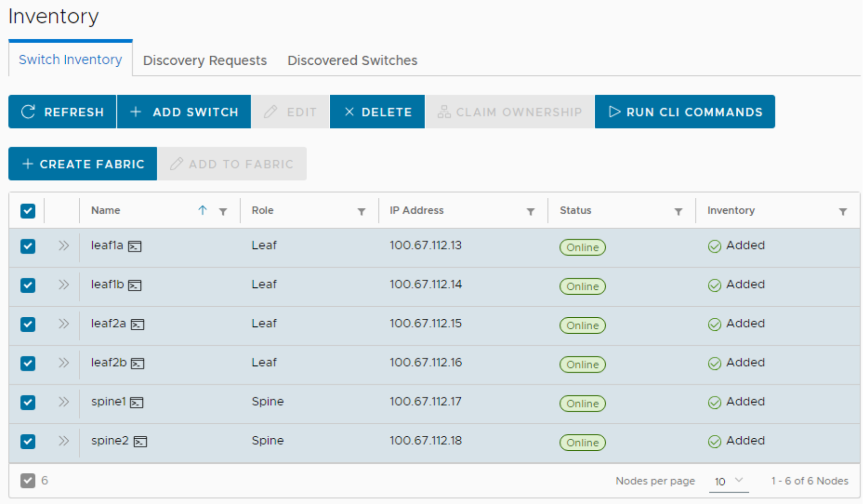
Task: Click Added check icon for spine1
Action: pyautogui.click(x=714, y=403)
